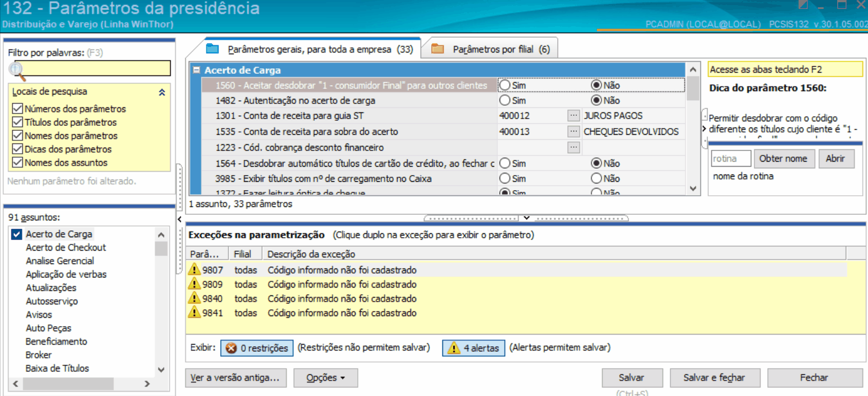
Task: Click Descrição da exceção column header
Action: pos(554,254)
